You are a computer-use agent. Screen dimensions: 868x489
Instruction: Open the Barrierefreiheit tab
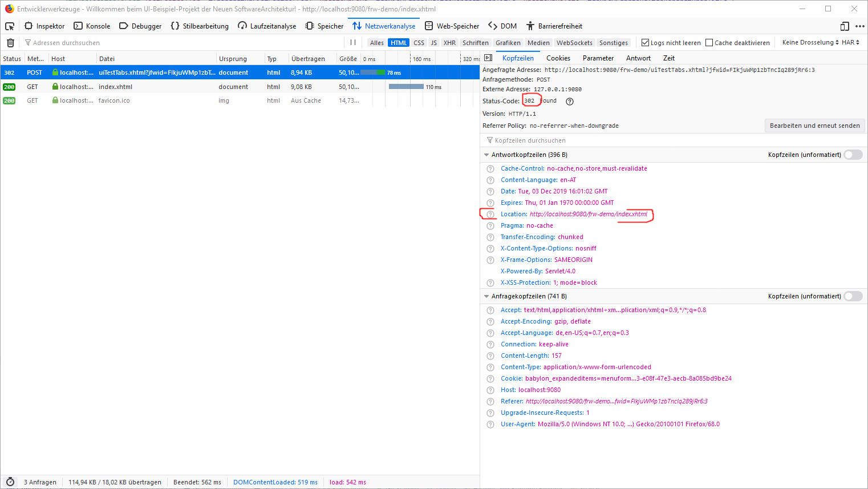point(554,26)
